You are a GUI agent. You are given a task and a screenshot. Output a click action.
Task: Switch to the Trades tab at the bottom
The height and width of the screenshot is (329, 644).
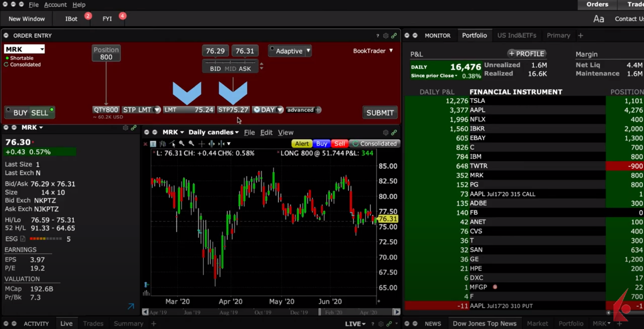click(93, 323)
